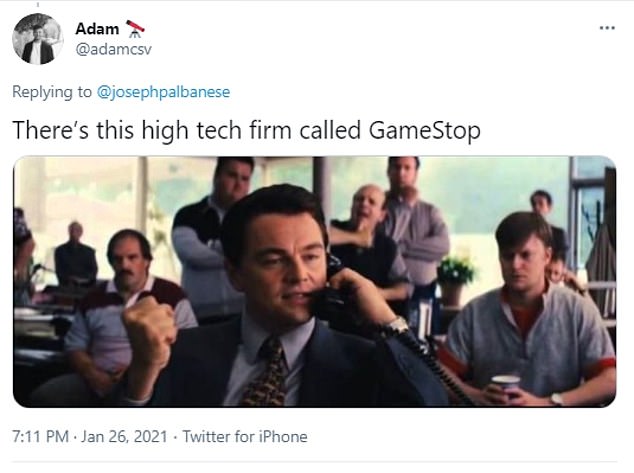Click the word GameStop in the tweet

pyautogui.click(x=425, y=131)
